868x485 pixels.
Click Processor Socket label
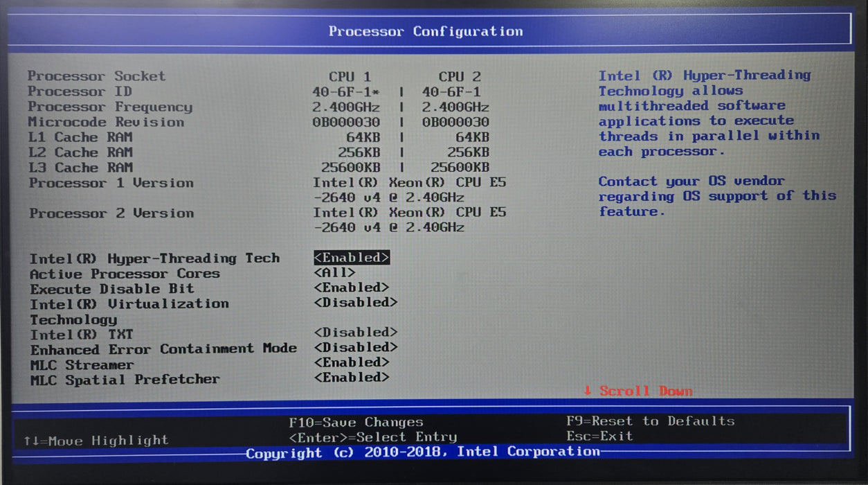tap(97, 76)
